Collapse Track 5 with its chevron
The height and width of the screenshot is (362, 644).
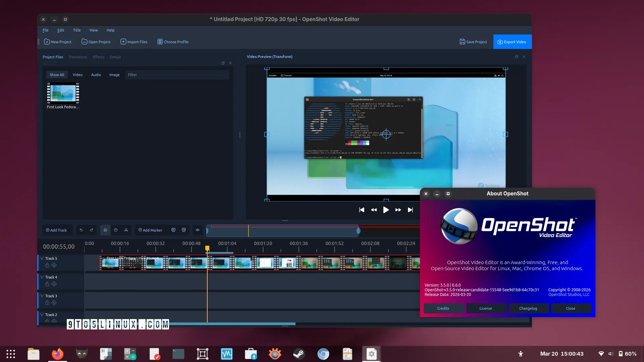click(42, 258)
